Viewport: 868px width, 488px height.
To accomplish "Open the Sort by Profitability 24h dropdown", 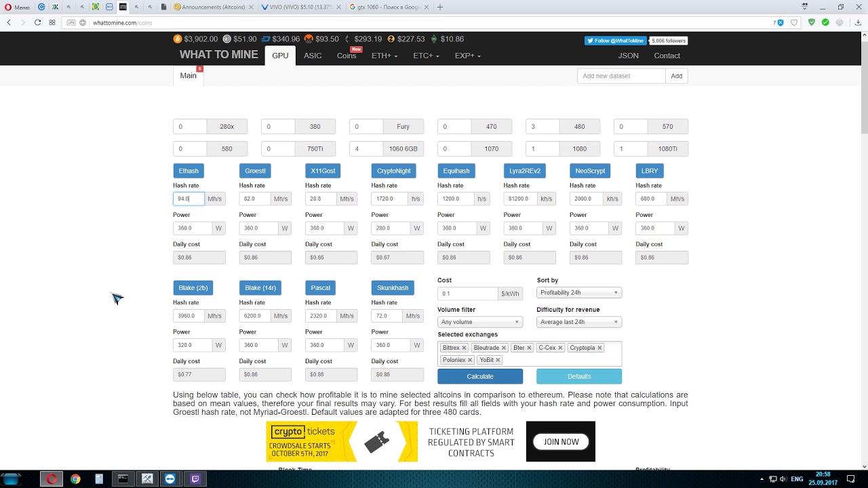I will coord(579,293).
